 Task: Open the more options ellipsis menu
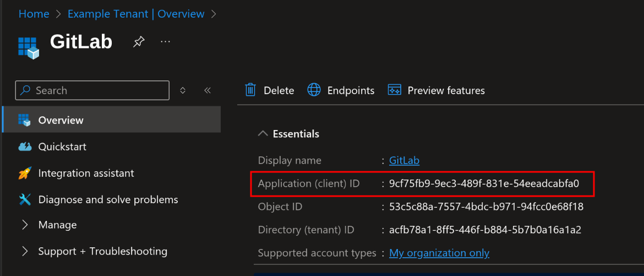pos(165,42)
